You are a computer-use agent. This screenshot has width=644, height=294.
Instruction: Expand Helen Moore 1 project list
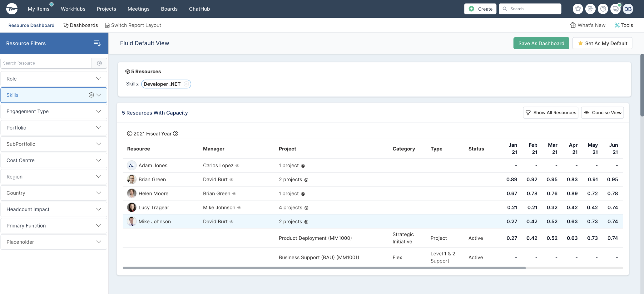[x=303, y=194]
